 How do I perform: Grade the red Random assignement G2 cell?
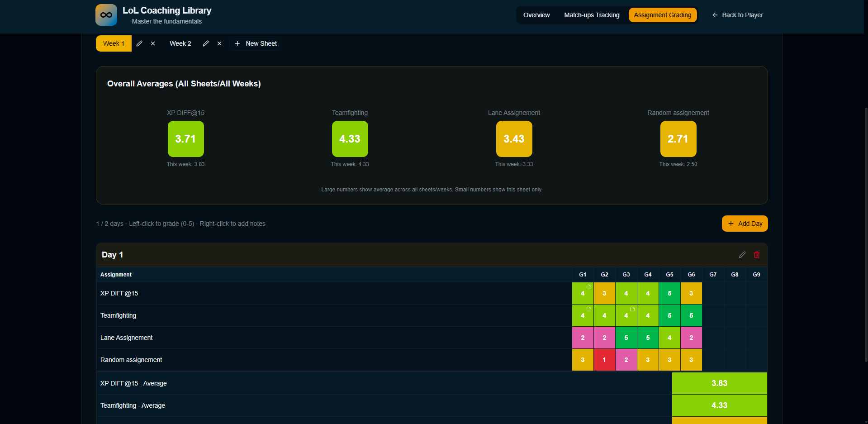[604, 360]
